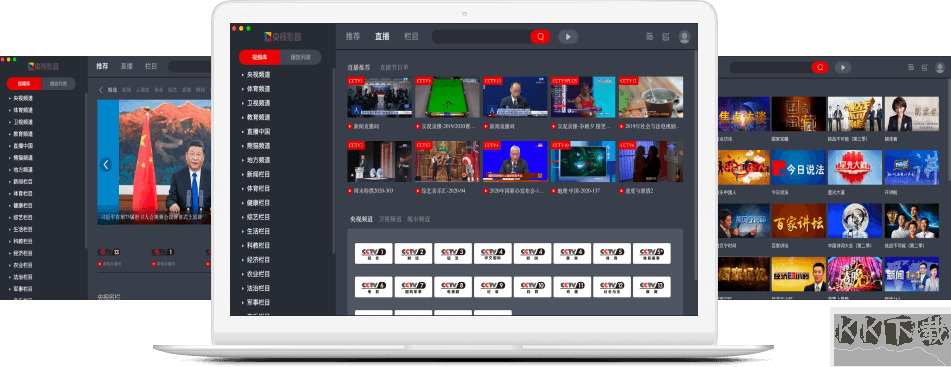Select the CCTV-6 电影 channel logo

pyautogui.click(x=374, y=287)
